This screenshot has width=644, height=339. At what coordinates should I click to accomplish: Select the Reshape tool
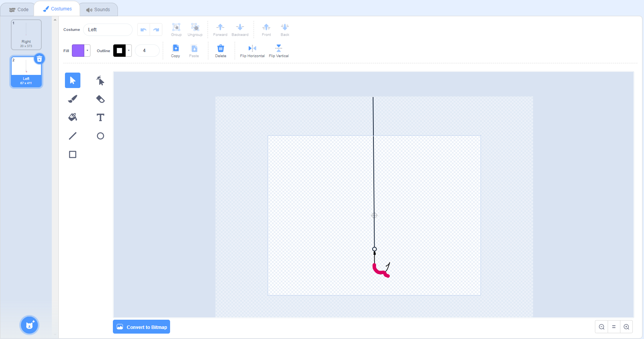[x=101, y=80]
